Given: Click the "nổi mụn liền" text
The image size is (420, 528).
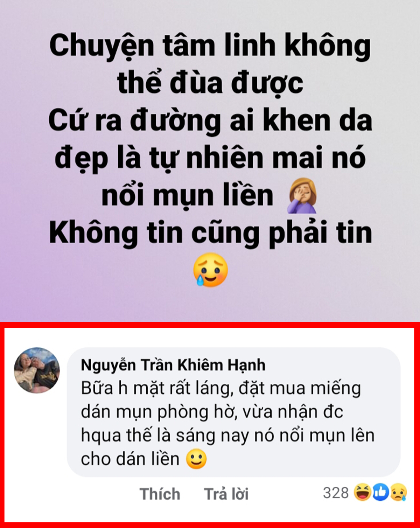Looking at the screenshot, I should [187, 195].
